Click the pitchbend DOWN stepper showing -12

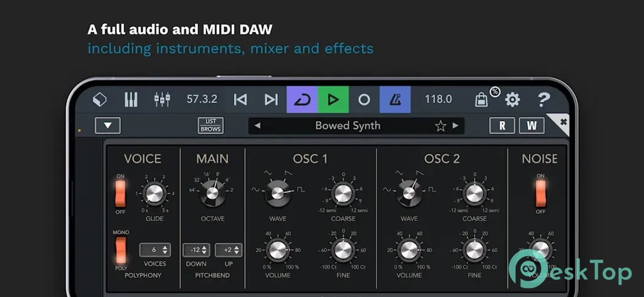click(x=196, y=250)
